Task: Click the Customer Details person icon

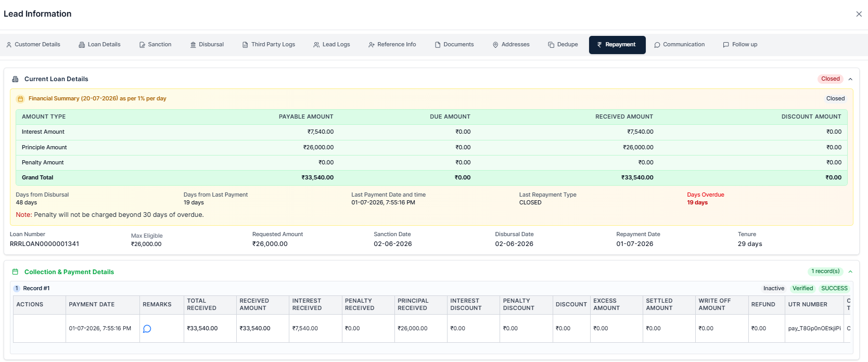Action: tap(9, 45)
